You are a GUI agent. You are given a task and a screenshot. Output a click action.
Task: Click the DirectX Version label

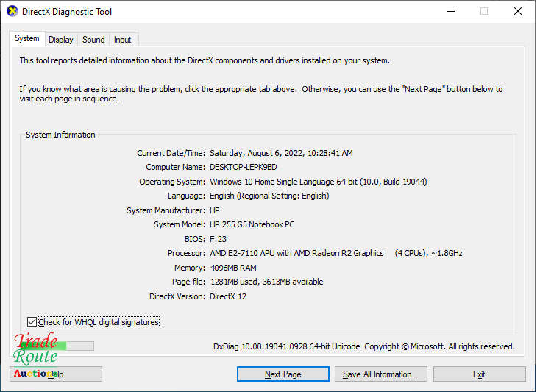click(x=177, y=296)
